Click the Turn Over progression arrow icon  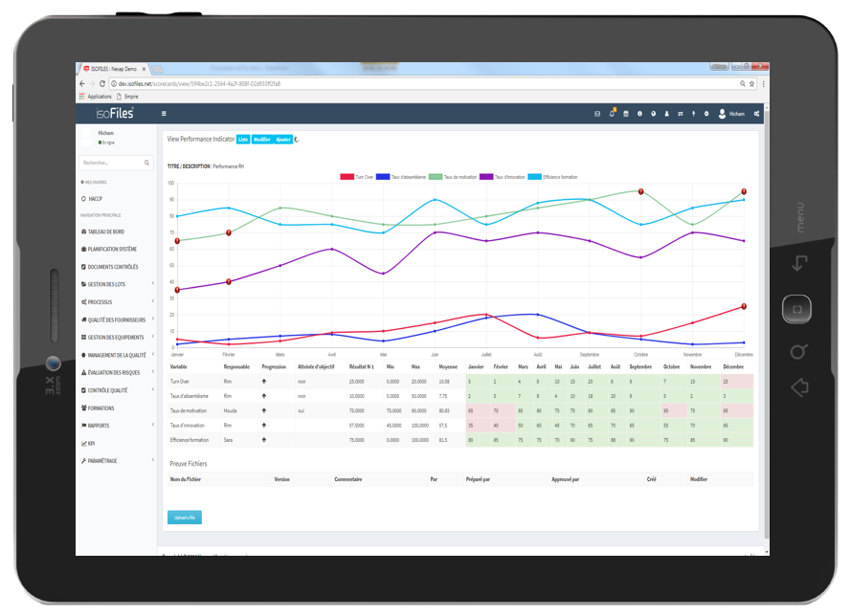pyautogui.click(x=264, y=382)
